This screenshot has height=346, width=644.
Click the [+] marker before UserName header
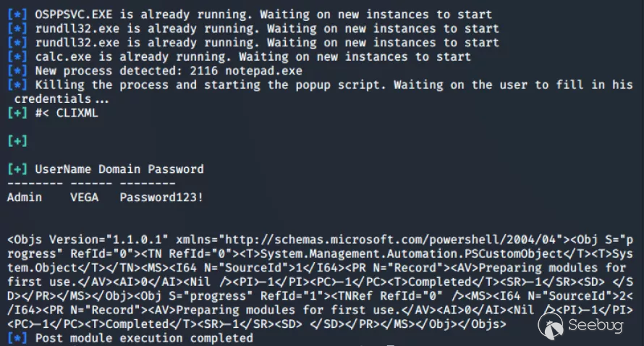coord(17,169)
